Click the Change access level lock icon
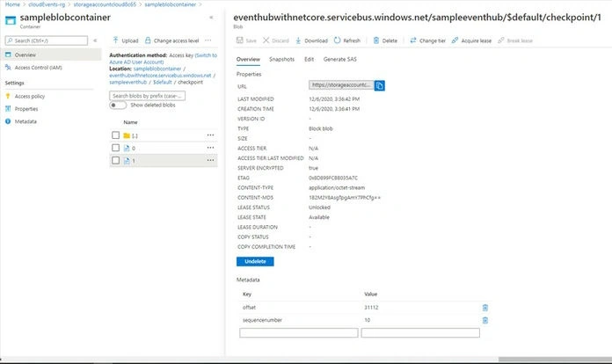 (148, 40)
